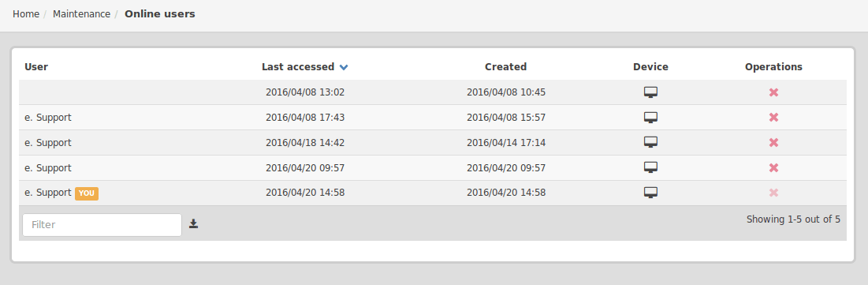Toggle sort arrow next to Last accessed
The image size is (868, 285).
pyautogui.click(x=344, y=67)
